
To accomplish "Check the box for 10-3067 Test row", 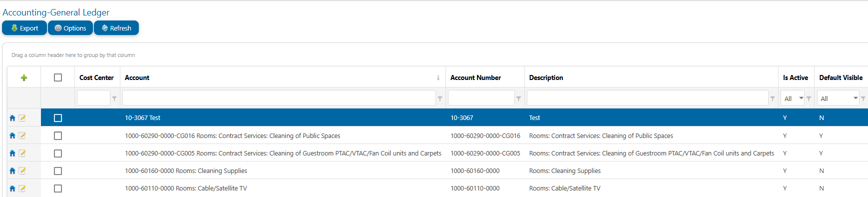I will 58,118.
